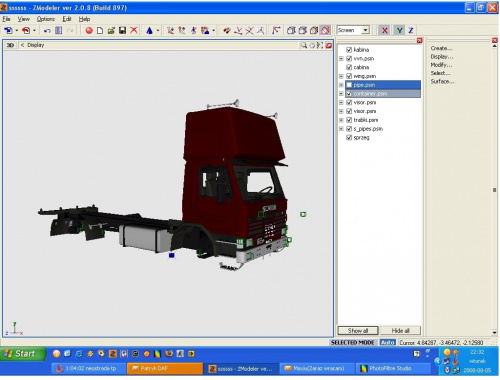Click the Undo toolbar icon
This screenshot has width=500, height=380.
[x=47, y=31]
